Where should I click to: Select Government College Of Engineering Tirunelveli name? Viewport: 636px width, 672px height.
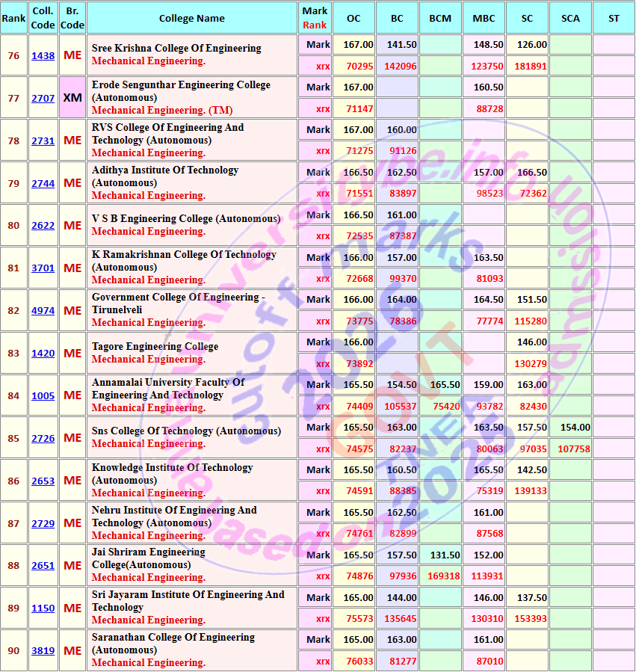(x=179, y=303)
